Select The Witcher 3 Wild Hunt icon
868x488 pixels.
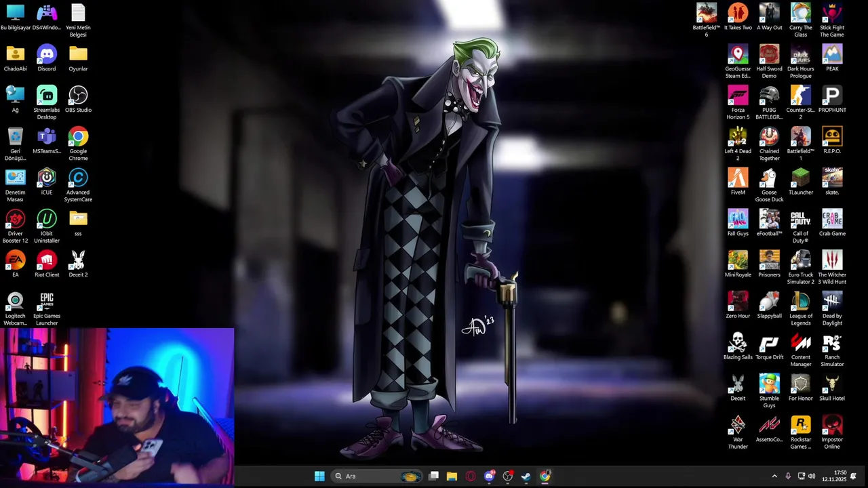pyautogui.click(x=832, y=260)
